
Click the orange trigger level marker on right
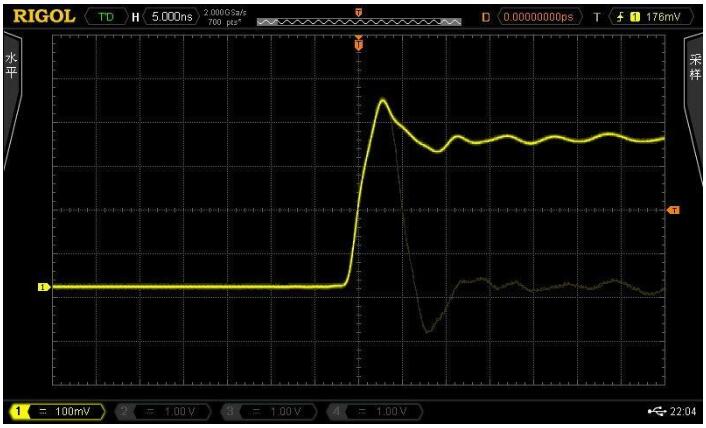[x=672, y=210]
